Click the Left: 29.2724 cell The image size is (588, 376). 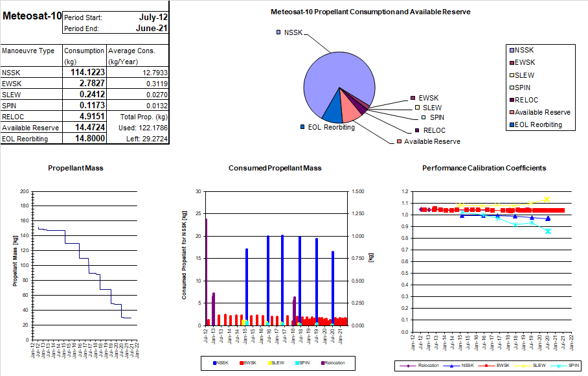(146, 139)
